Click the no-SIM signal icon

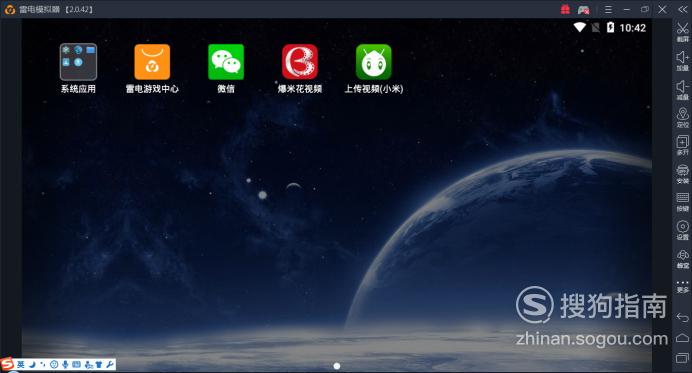click(595, 27)
